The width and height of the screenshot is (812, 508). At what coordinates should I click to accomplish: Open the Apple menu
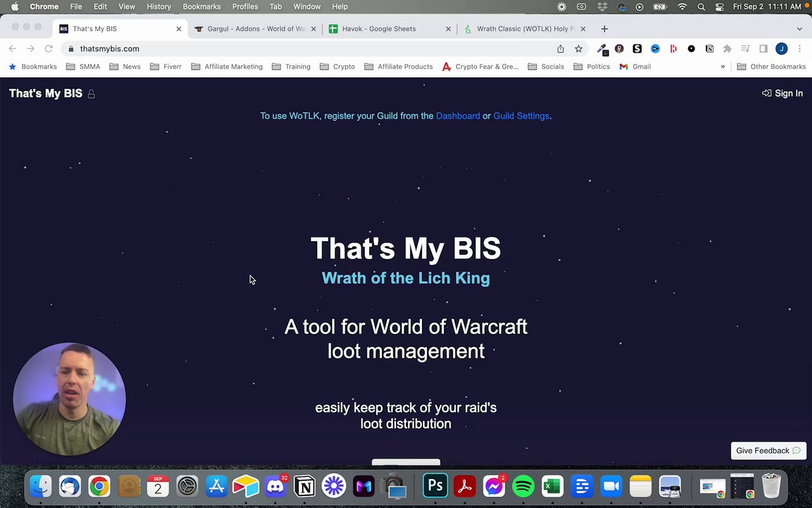coord(14,6)
